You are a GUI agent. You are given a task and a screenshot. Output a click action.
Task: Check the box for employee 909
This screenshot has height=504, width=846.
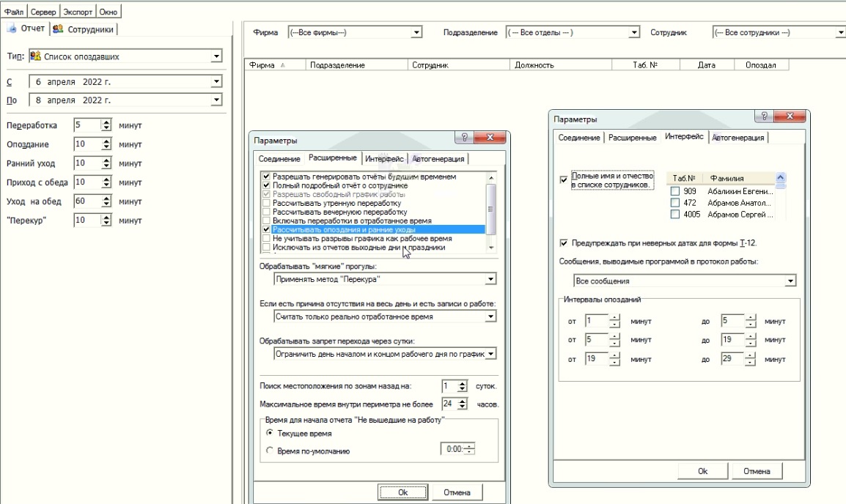click(675, 190)
